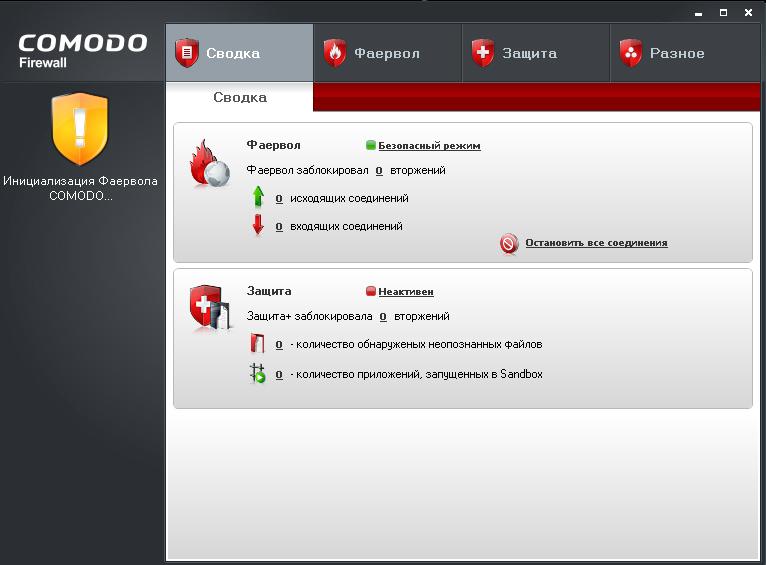This screenshot has width=766, height=565.
Task: Click the COMODO Firewall logo
Action: click(x=83, y=50)
